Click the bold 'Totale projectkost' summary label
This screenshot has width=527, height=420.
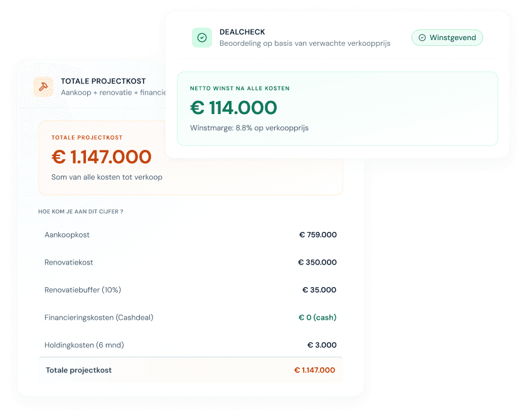click(78, 370)
